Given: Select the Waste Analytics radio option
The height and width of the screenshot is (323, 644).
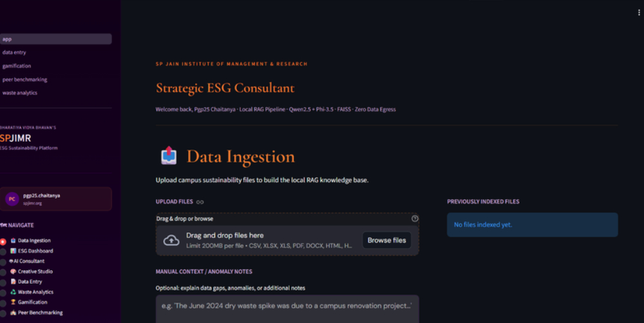Looking at the screenshot, I should coord(3,293).
